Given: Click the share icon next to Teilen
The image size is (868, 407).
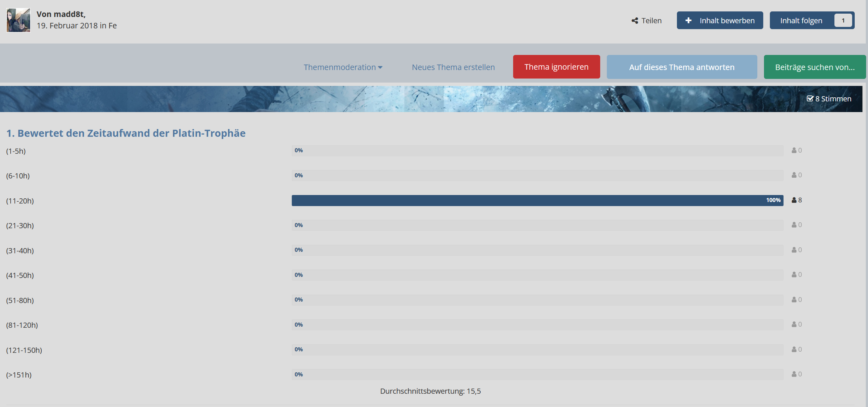Looking at the screenshot, I should (x=634, y=21).
